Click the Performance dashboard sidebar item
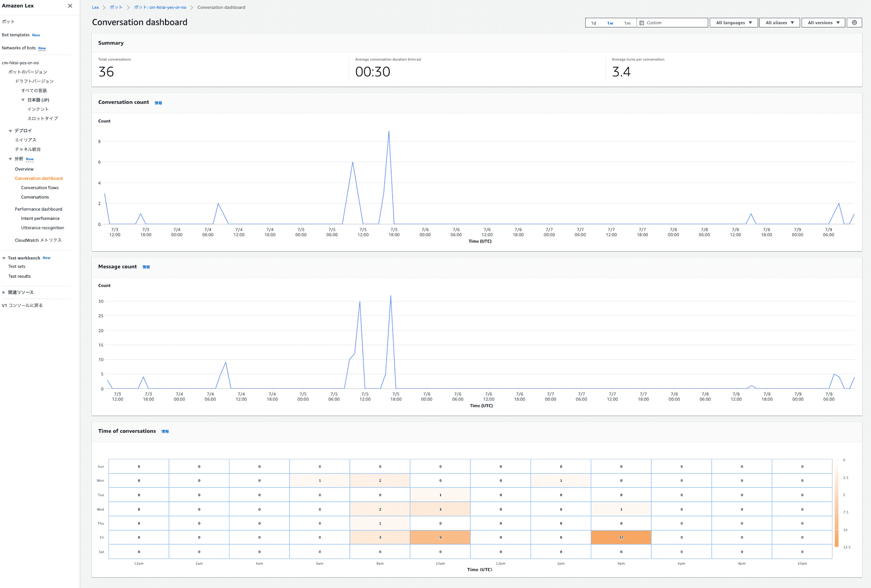 point(38,208)
